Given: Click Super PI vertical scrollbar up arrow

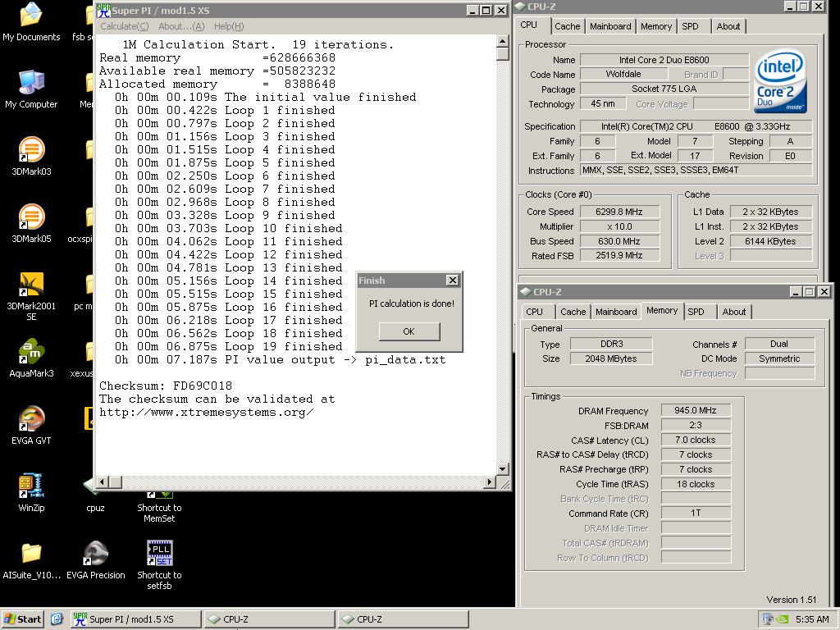Looking at the screenshot, I should 503,41.
